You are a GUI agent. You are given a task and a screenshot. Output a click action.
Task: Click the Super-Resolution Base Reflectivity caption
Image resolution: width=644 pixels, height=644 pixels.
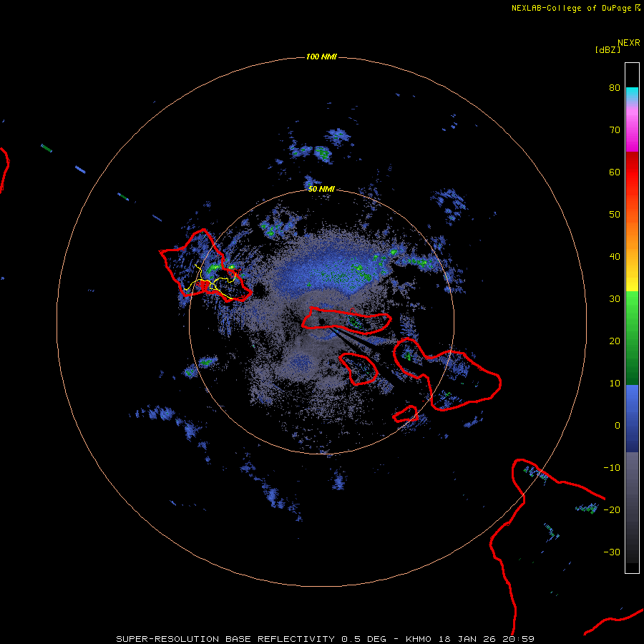pos(326,639)
